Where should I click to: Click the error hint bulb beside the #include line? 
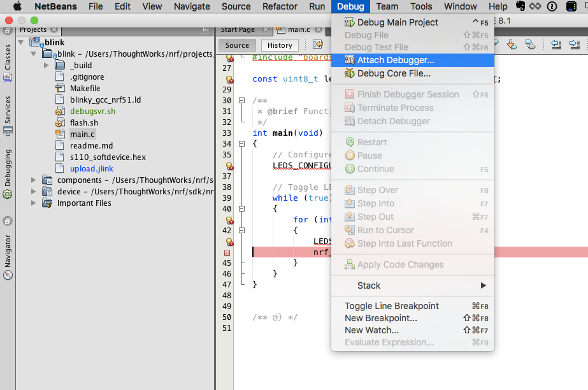coord(229,58)
